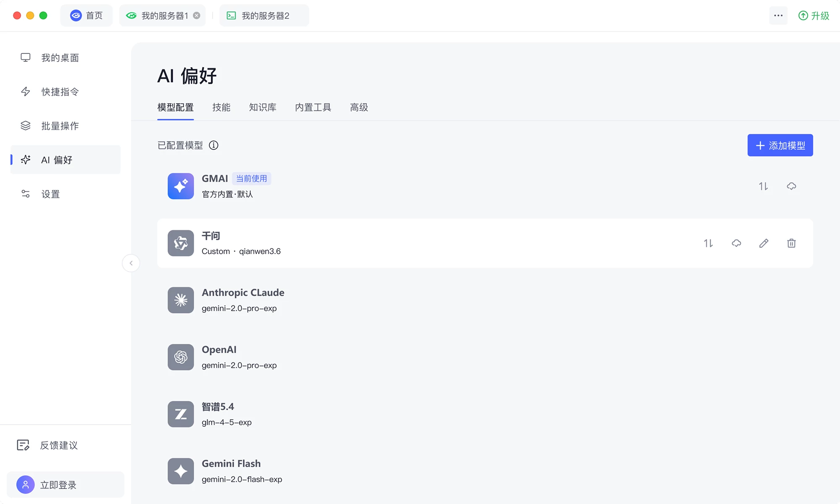Click the 批量操作 layers icon
The height and width of the screenshot is (504, 840).
point(26,126)
